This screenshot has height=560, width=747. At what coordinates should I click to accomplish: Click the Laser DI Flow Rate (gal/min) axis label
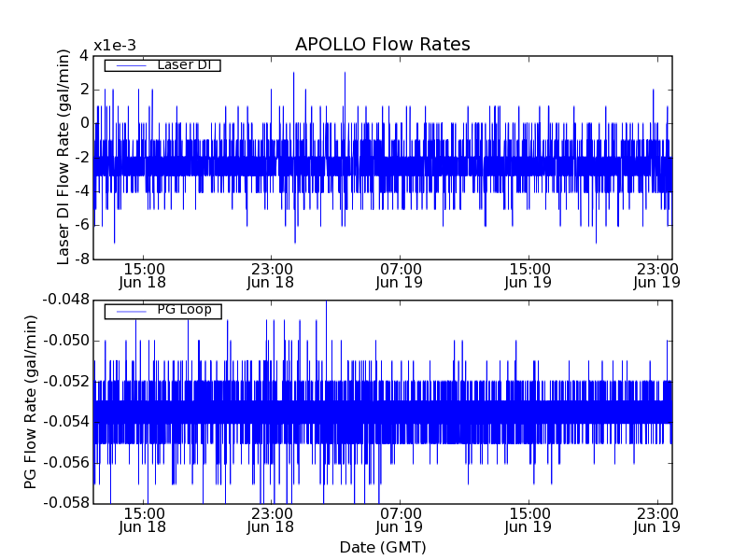[x=63, y=157]
